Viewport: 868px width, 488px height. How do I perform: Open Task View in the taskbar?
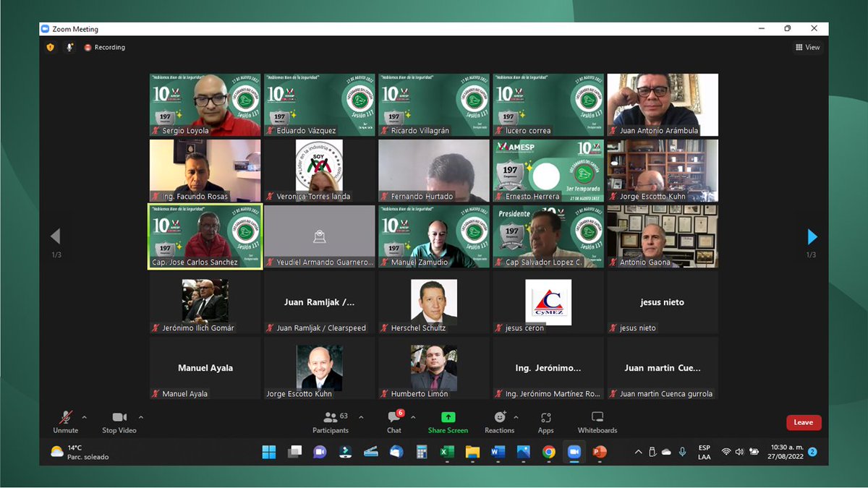[294, 452]
